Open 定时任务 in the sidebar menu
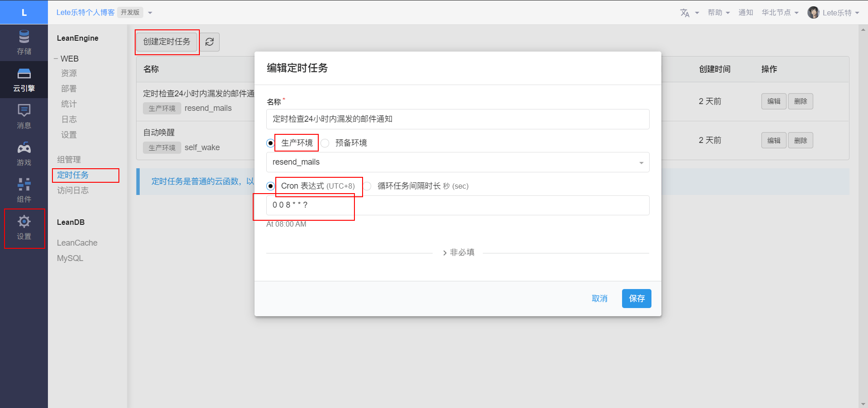The image size is (868, 408). 73,175
